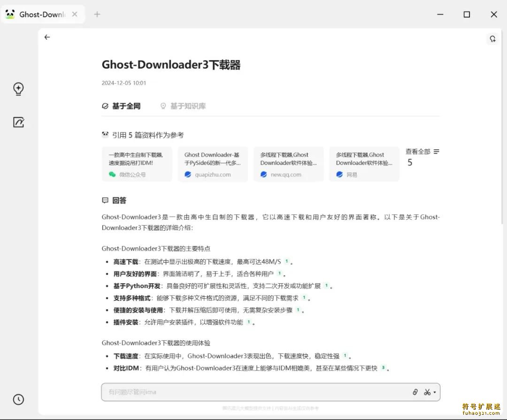Open the 网易 reference card

tap(364, 164)
